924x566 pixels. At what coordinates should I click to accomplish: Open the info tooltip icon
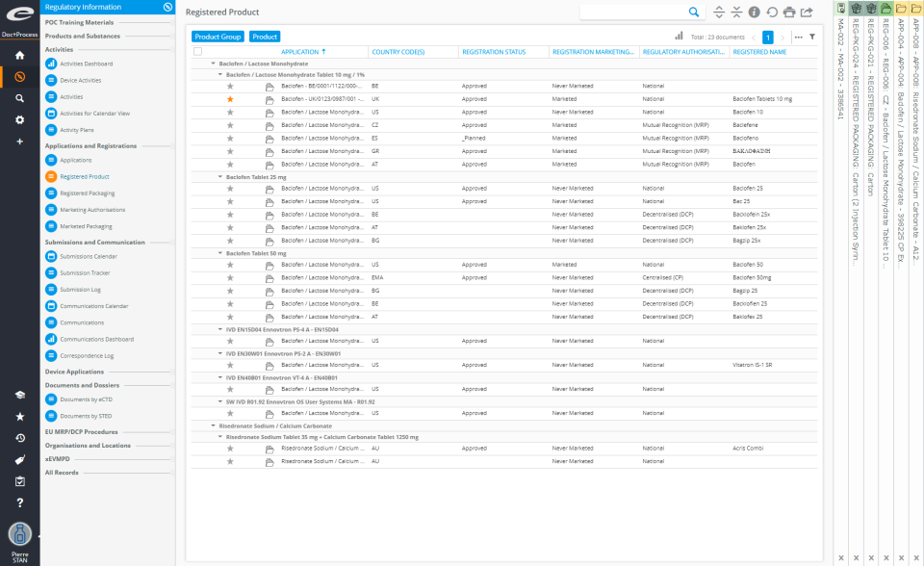(x=754, y=12)
